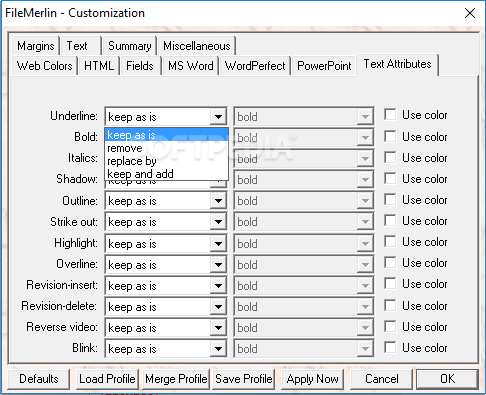Select 'keep and add' list option
This screenshot has height=395, width=486.
pyautogui.click(x=166, y=174)
